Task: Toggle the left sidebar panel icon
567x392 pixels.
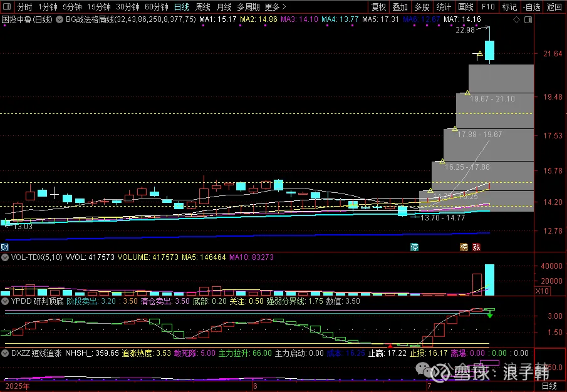Action: [6, 7]
